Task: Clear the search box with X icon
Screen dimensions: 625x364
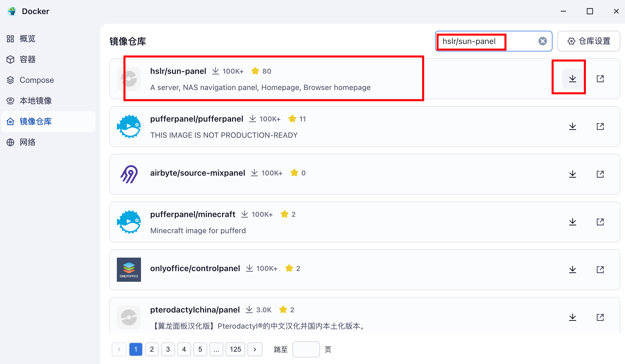Action: [542, 41]
